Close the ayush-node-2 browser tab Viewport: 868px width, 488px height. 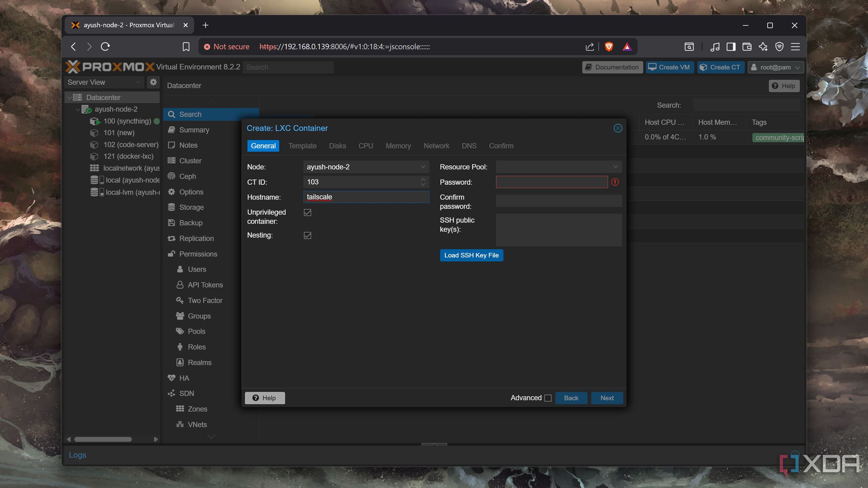(186, 25)
